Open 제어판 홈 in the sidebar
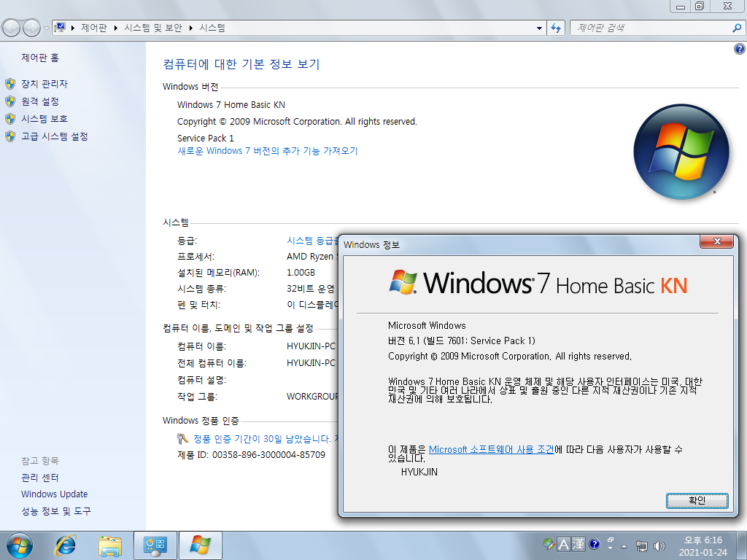This screenshot has height=560, width=747. coord(40,58)
